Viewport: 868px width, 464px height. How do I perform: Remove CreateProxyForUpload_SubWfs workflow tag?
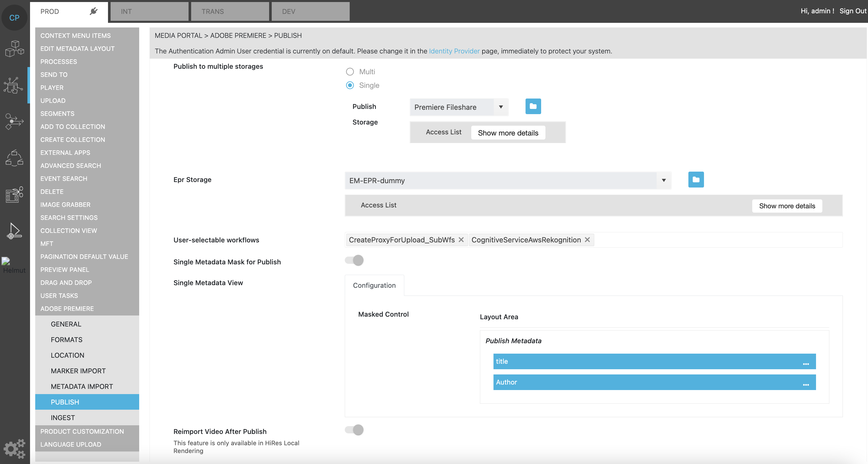pos(461,240)
